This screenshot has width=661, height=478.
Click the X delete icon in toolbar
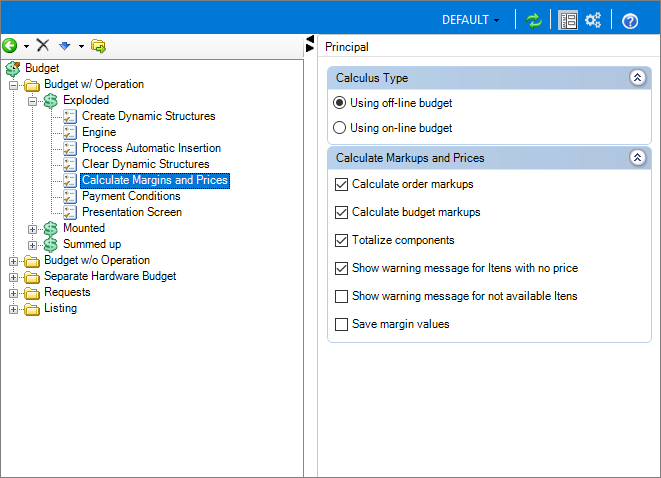[43, 45]
